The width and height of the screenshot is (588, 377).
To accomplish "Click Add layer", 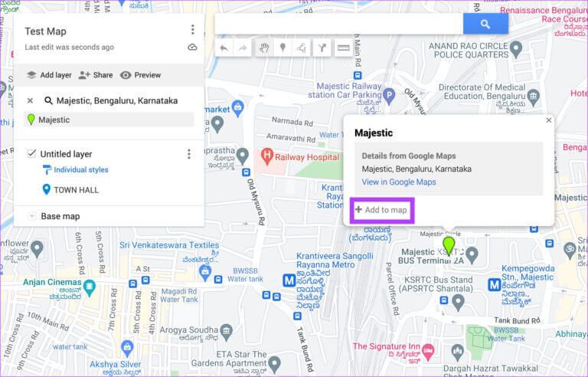I will pyautogui.click(x=49, y=75).
